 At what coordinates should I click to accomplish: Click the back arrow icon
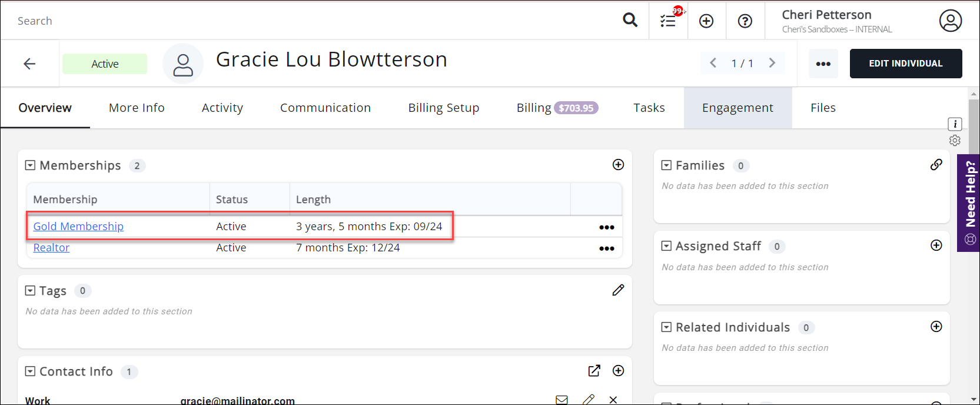pyautogui.click(x=29, y=64)
